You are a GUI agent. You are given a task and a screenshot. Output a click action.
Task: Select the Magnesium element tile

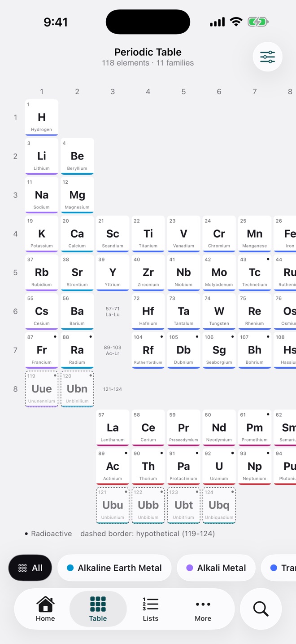point(77,195)
